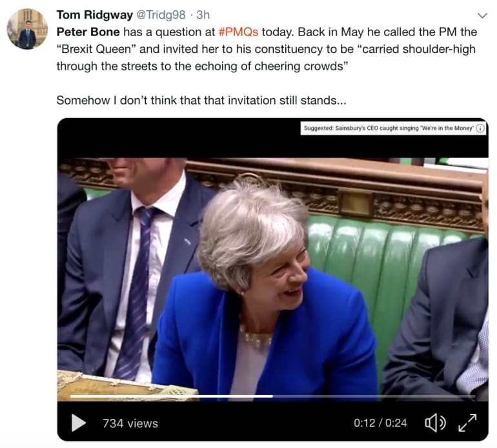Image resolution: width=497 pixels, height=448 pixels.
Task: Click the 734 views counter
Action: 130,423
